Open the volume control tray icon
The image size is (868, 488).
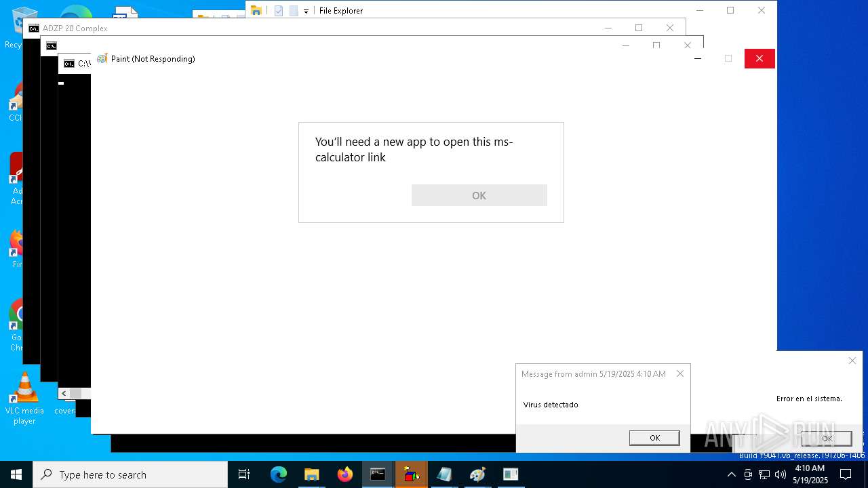point(781,474)
